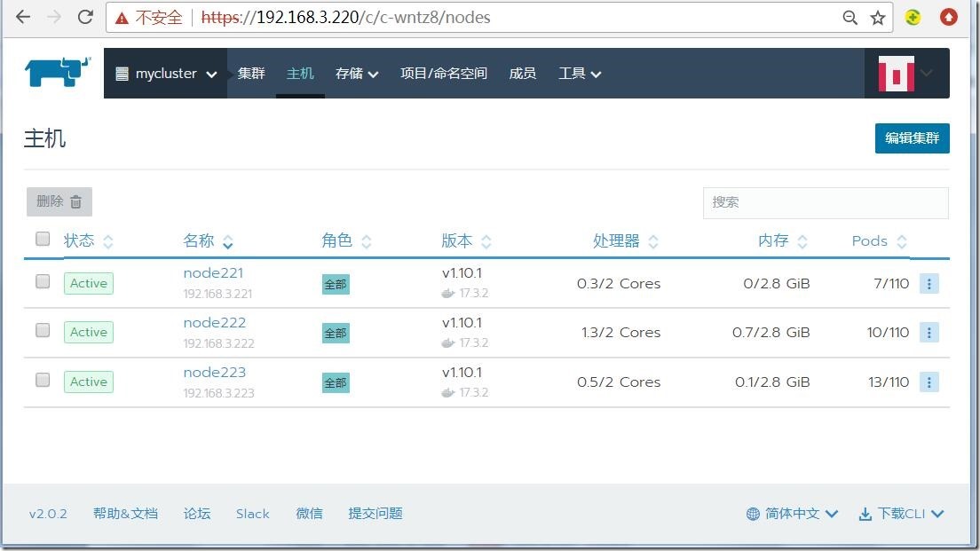Image resolution: width=980 pixels, height=551 pixels.
Task: Sort the table by 内存 column
Action: 783,240
